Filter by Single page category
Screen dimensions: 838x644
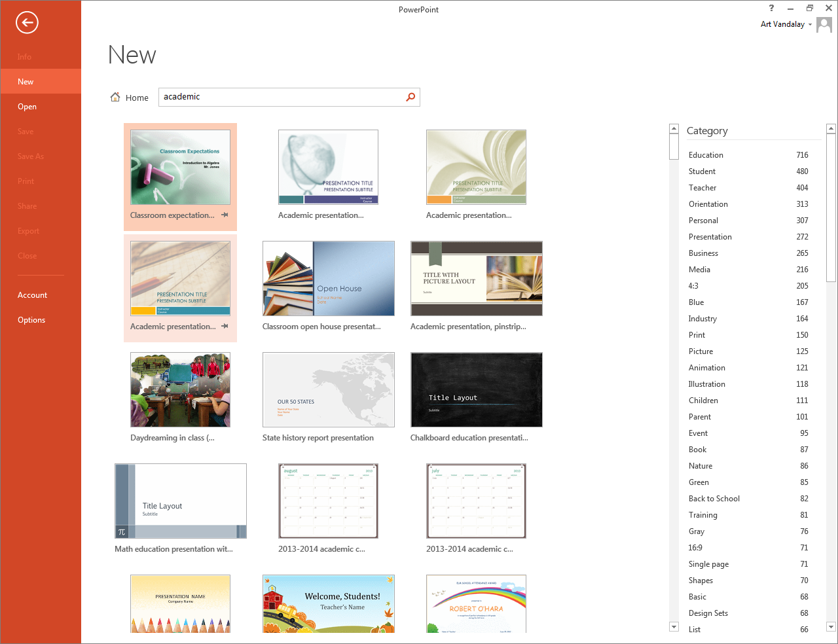pyautogui.click(x=748, y=564)
